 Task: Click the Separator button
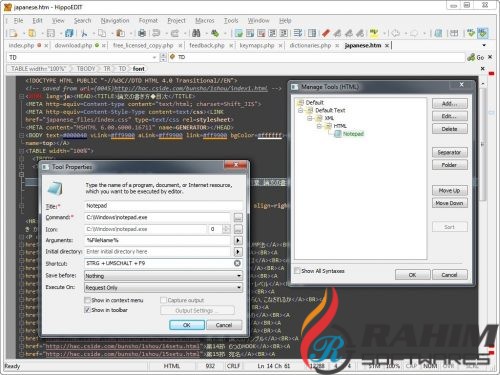[450, 152]
